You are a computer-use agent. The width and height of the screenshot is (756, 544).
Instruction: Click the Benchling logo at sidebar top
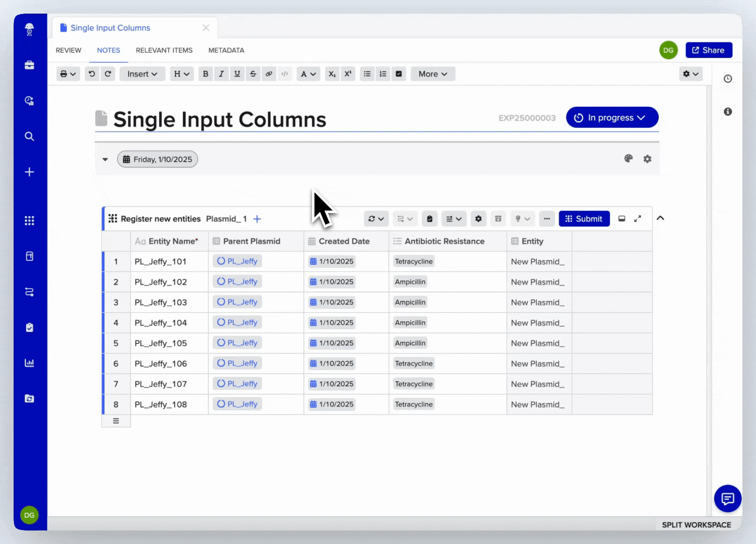pos(29,30)
